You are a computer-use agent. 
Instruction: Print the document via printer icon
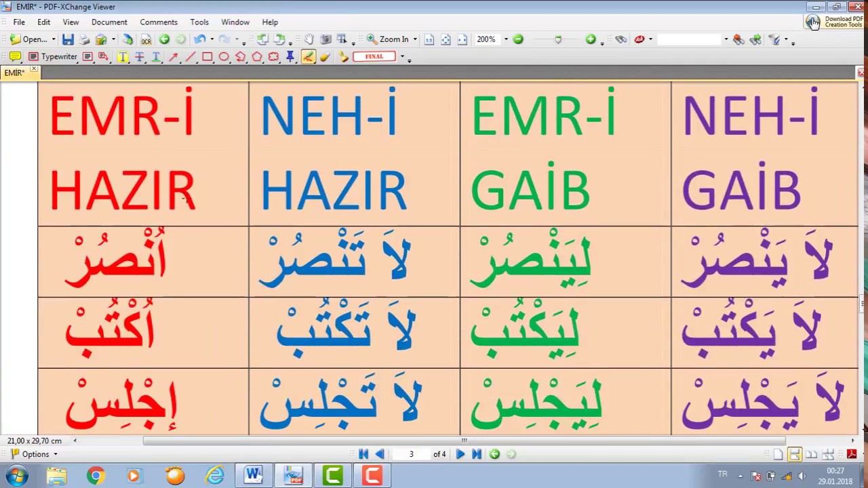click(84, 39)
